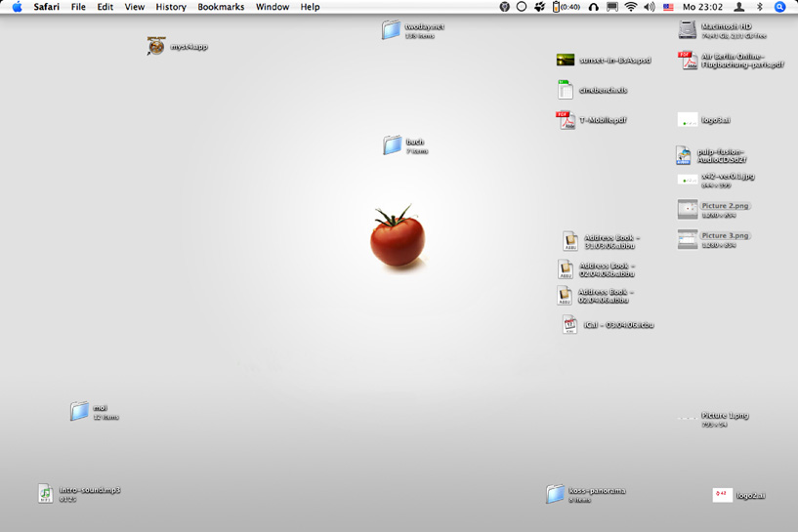The width and height of the screenshot is (798, 532).
Task: Click the iCal backup file icon
Action: (569, 325)
